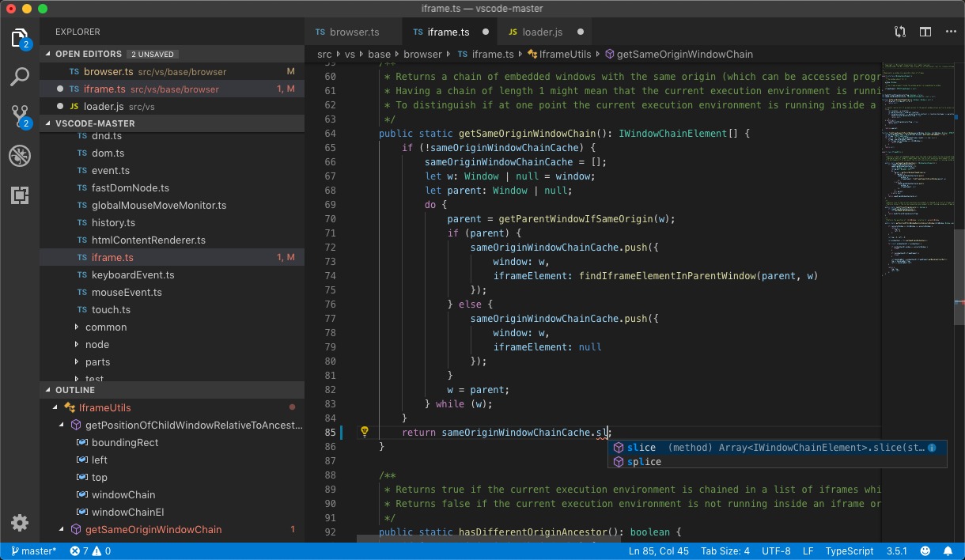965x560 pixels.
Task: Click the synchronize changes icon in editor toolbar
Action: pos(899,31)
